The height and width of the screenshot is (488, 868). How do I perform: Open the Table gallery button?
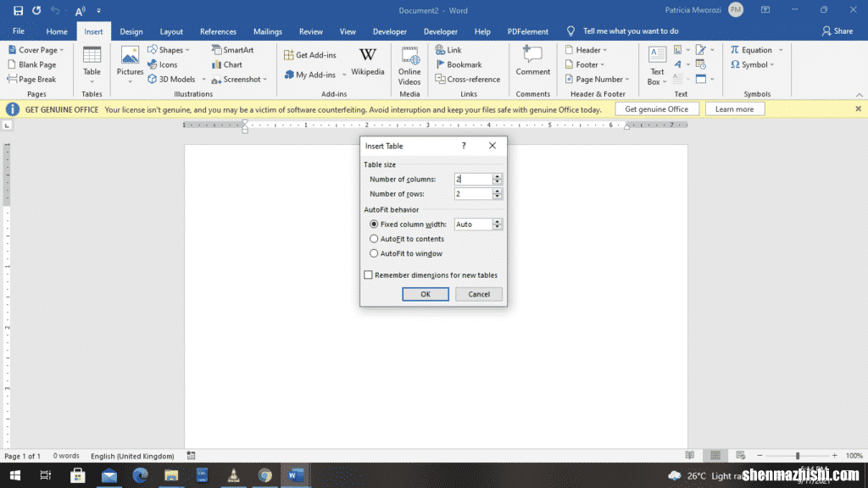pos(92,65)
